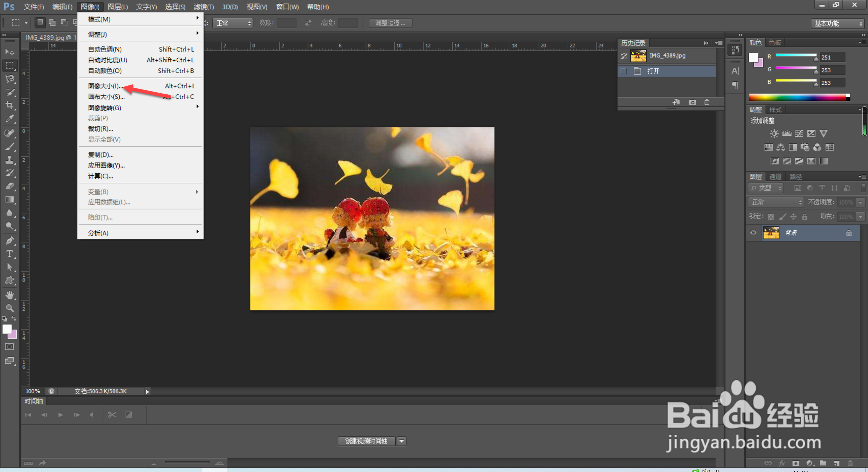Toggle history brush source for 打开 state
This screenshot has width=868, height=472.
pyautogui.click(x=624, y=71)
